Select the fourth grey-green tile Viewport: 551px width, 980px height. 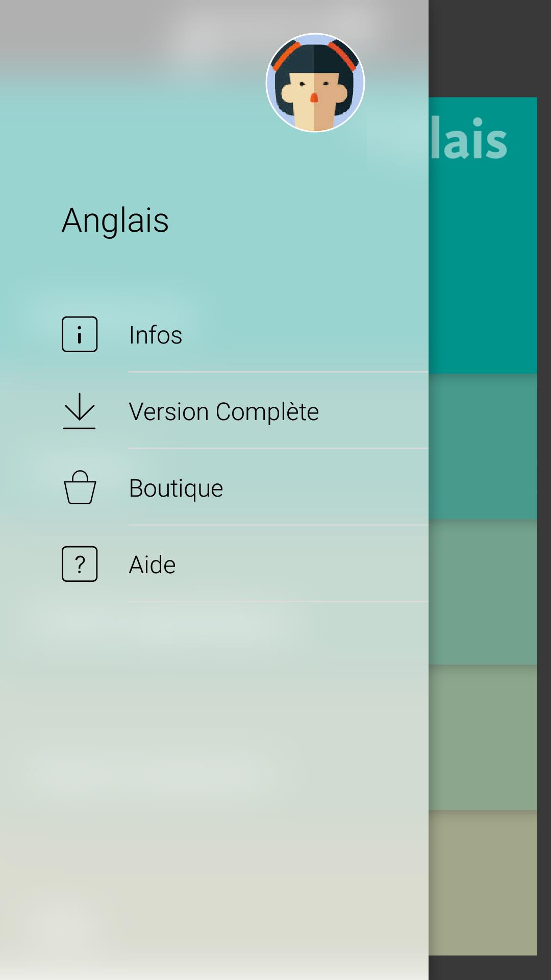coord(483,738)
